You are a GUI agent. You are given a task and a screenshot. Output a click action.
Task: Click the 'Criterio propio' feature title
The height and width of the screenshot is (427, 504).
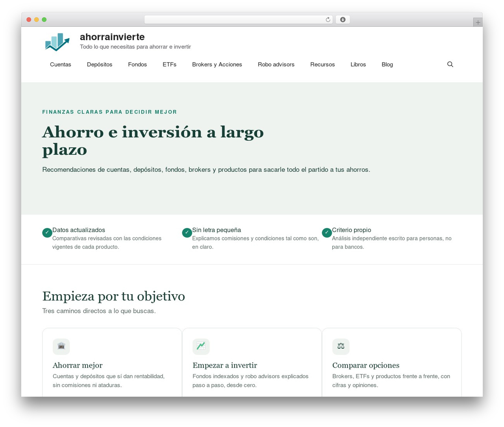[x=352, y=230]
